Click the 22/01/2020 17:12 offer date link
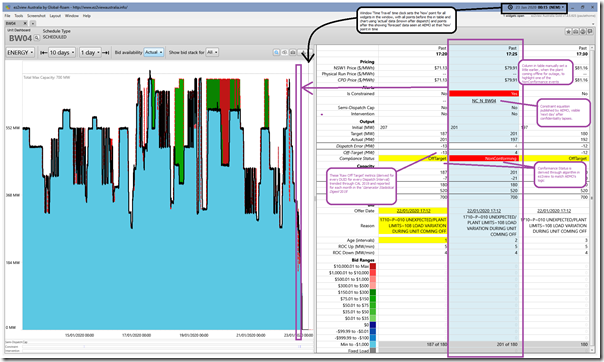 tap(414, 211)
